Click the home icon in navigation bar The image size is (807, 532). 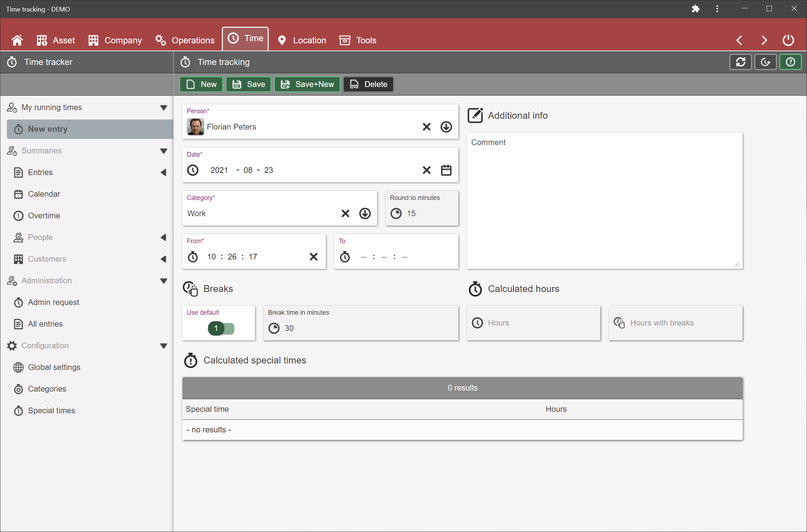17,40
